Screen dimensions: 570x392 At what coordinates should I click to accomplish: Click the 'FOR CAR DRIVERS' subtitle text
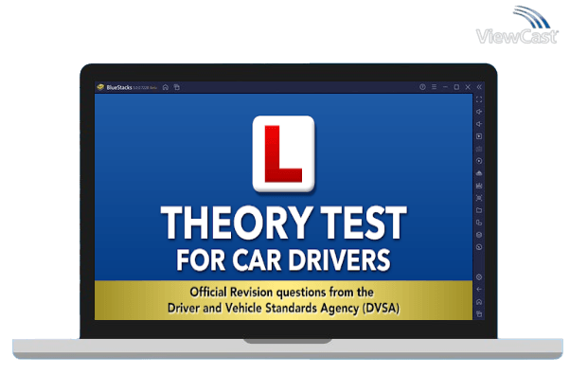coord(283,260)
